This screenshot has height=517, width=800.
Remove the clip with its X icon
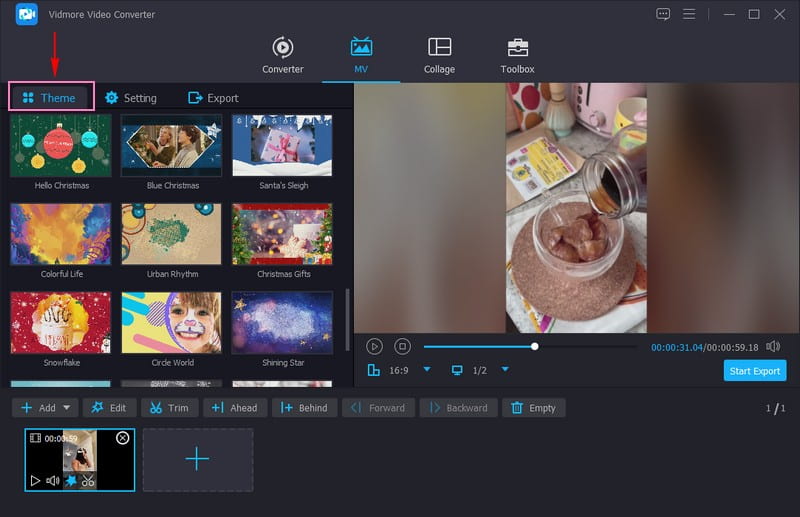tap(123, 438)
